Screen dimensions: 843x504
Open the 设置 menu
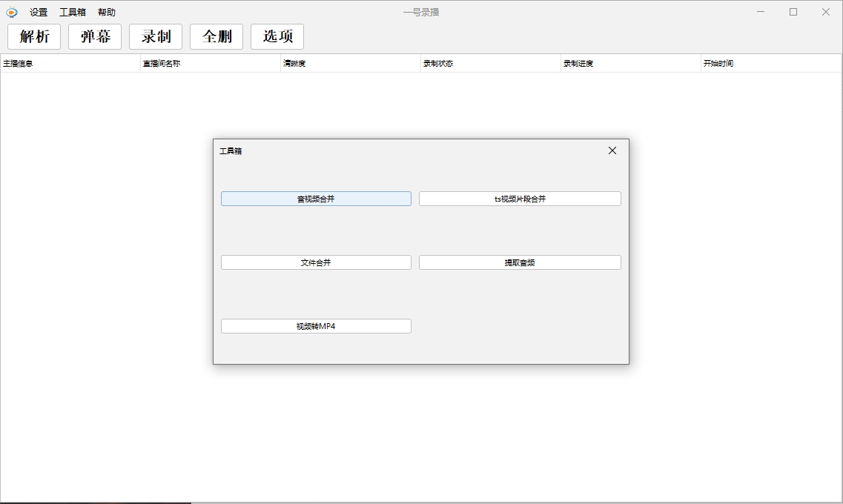click(39, 12)
